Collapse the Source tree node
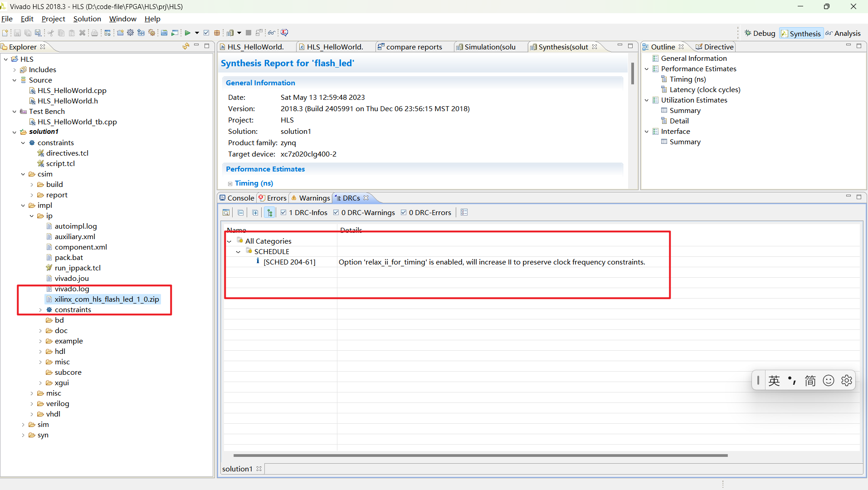868x490 pixels. click(15, 80)
